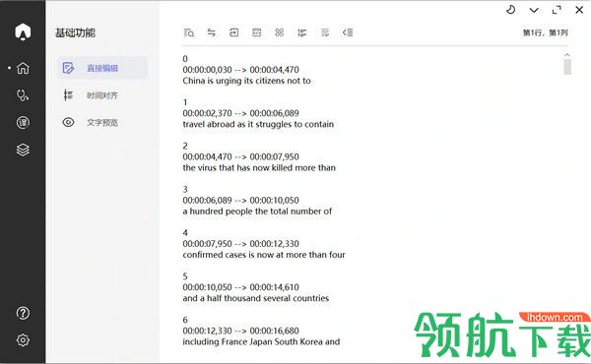
Task: Click the import arrow box toolbar icon
Action: point(234,32)
